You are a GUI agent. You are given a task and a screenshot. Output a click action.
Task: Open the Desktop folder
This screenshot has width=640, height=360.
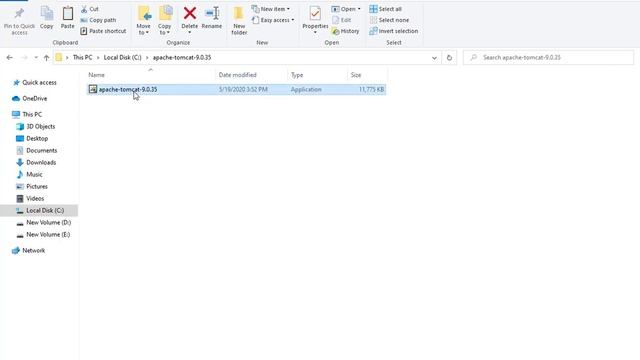37,138
